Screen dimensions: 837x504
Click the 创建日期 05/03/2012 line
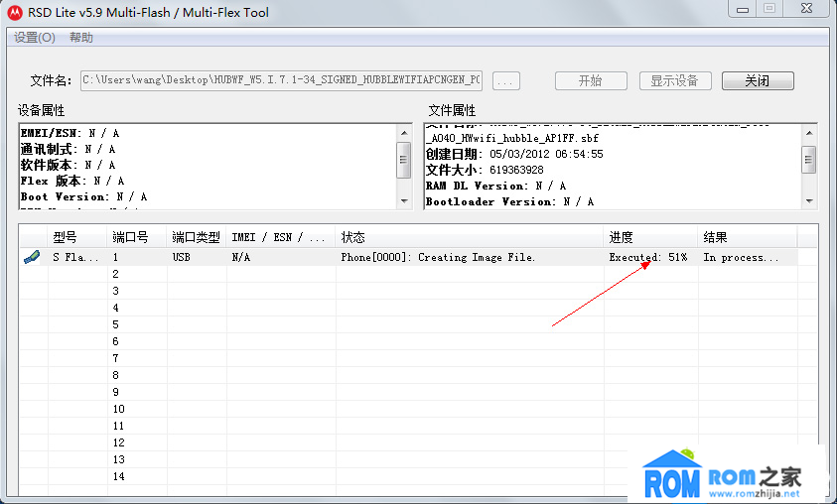tap(514, 154)
